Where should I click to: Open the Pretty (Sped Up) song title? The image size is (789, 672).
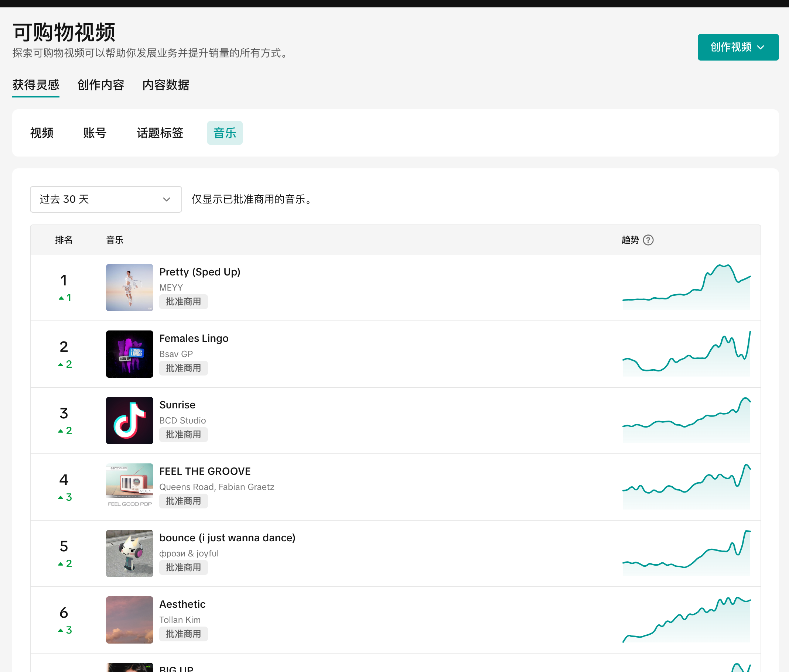point(199,272)
